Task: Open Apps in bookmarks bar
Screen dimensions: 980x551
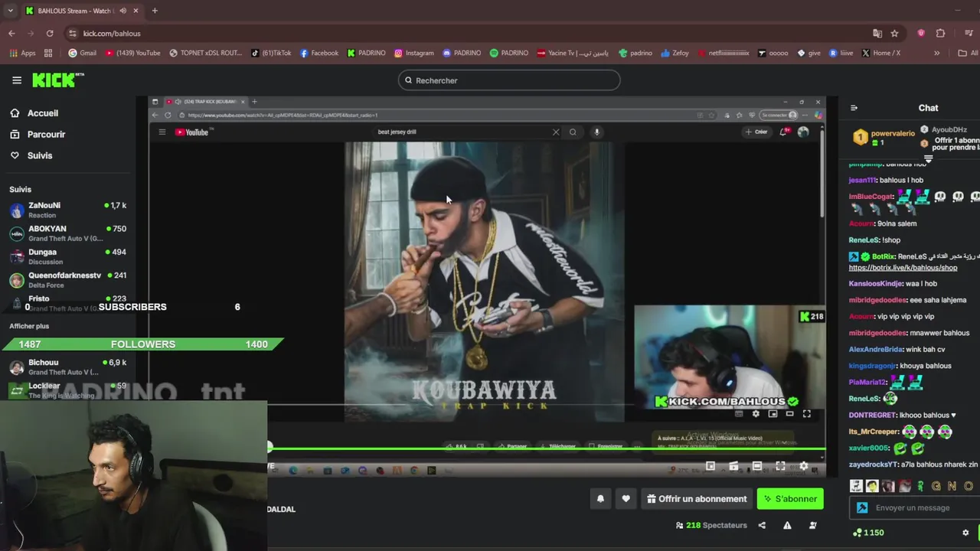Action: (x=22, y=53)
